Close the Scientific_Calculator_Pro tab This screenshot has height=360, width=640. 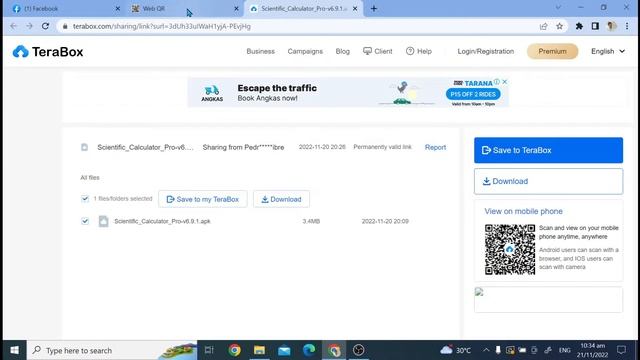(x=355, y=9)
